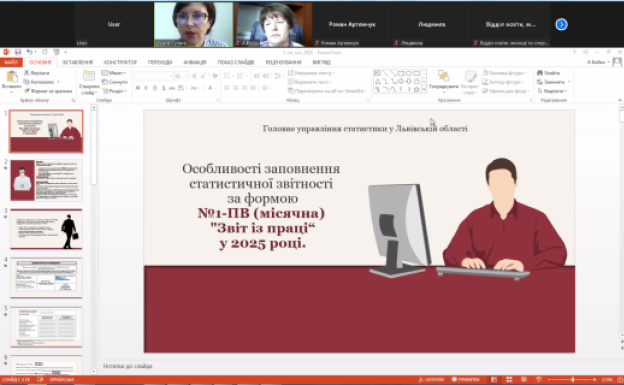Start Slide Show from status bar icon
The height and width of the screenshot is (385, 624).
539,379
